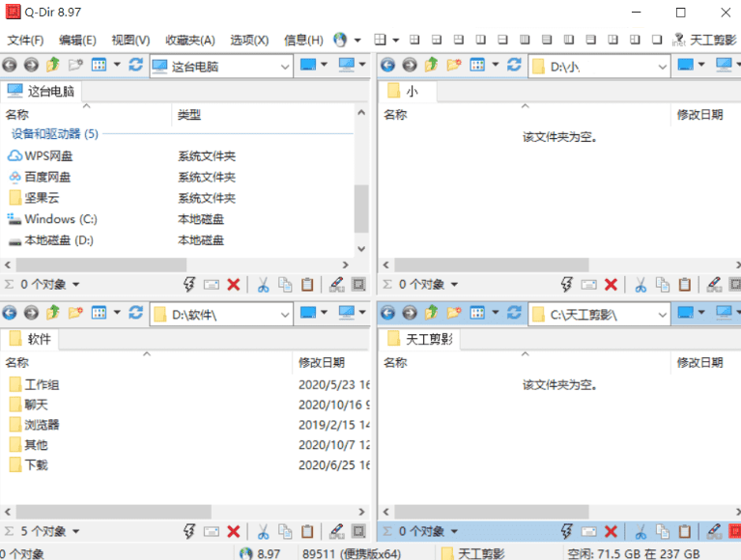This screenshot has width=741, height=560.
Task: Open the 编辑(E) menu
Action: pos(77,41)
